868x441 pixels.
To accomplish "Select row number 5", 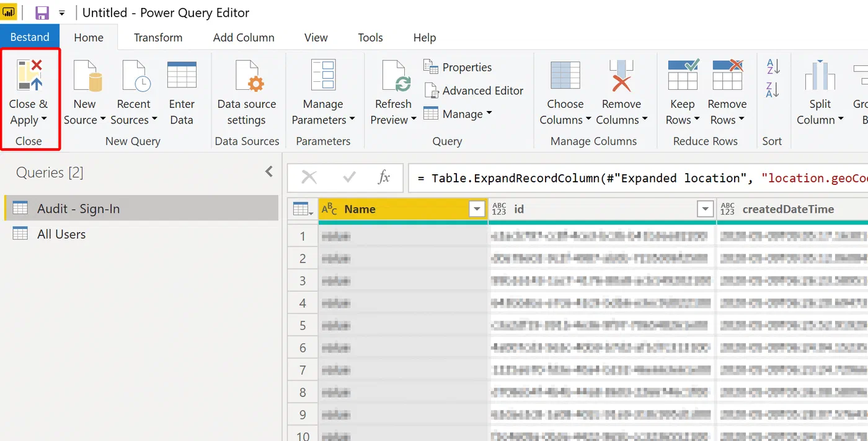I will [x=303, y=325].
